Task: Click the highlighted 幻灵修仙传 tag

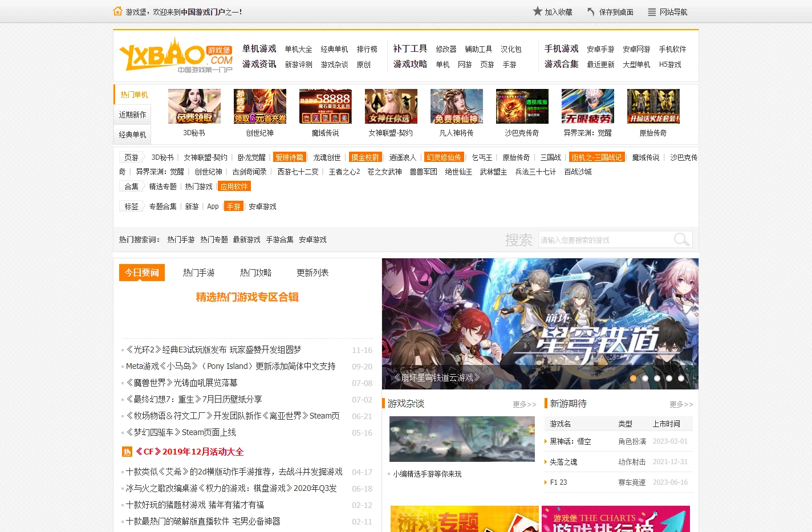Action: click(x=444, y=157)
